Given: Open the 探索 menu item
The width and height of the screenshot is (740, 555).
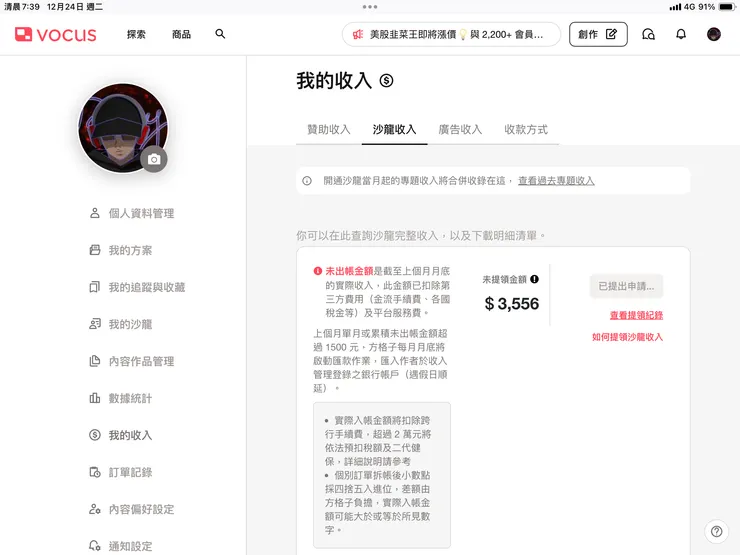Looking at the screenshot, I should 136,34.
